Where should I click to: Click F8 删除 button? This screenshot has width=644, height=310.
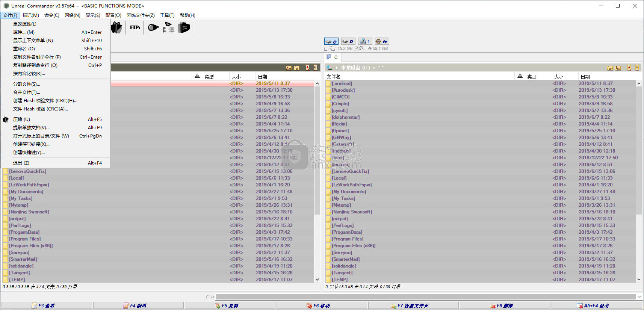(x=505, y=306)
